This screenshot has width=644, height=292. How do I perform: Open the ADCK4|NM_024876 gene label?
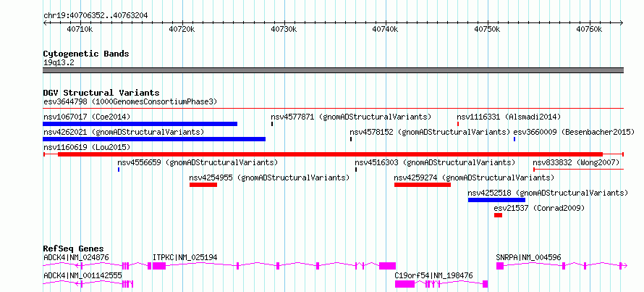pos(76,258)
